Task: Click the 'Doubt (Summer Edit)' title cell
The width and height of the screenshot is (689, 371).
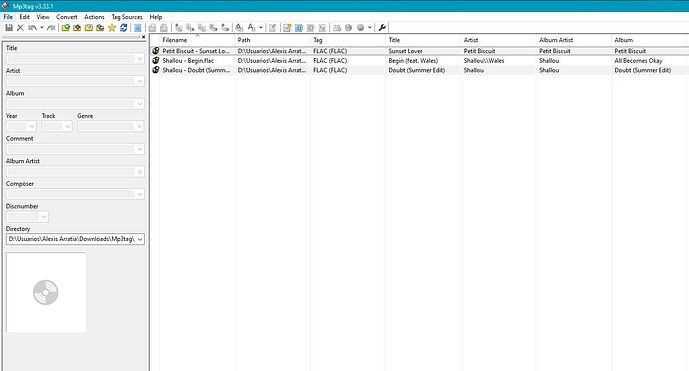Action: click(417, 70)
